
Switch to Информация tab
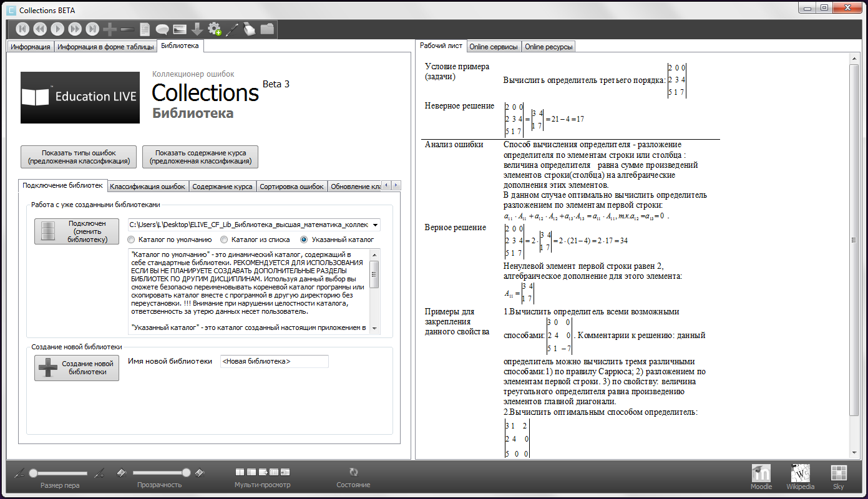[x=30, y=47]
